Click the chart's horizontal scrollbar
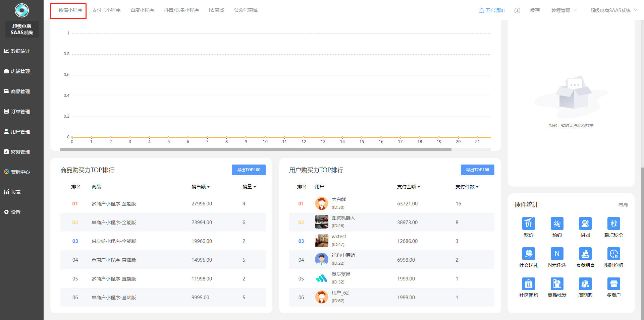 (x=256, y=149)
